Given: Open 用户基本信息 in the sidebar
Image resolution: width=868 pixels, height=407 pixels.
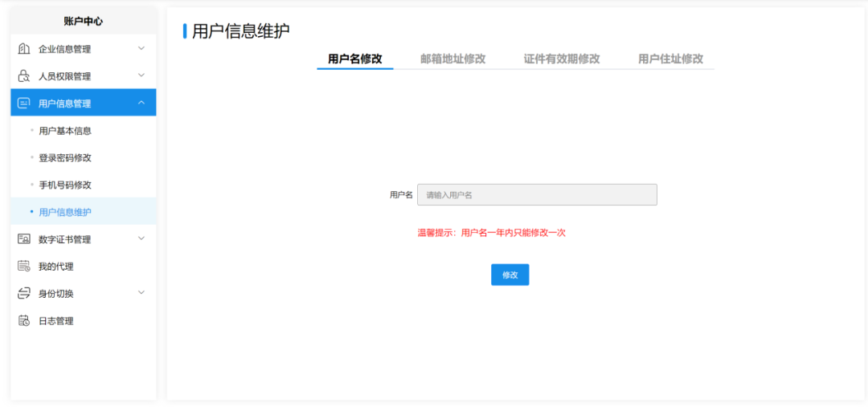Looking at the screenshot, I should (x=83, y=131).
